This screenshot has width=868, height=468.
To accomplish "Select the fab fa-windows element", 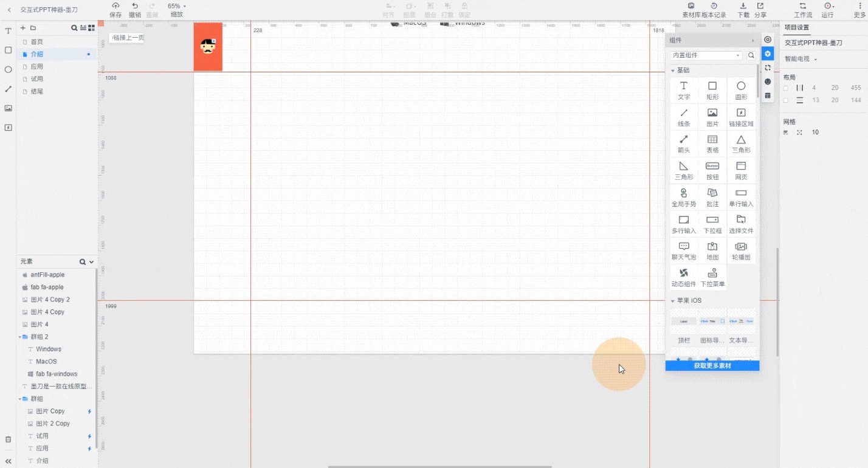I will pos(57,374).
